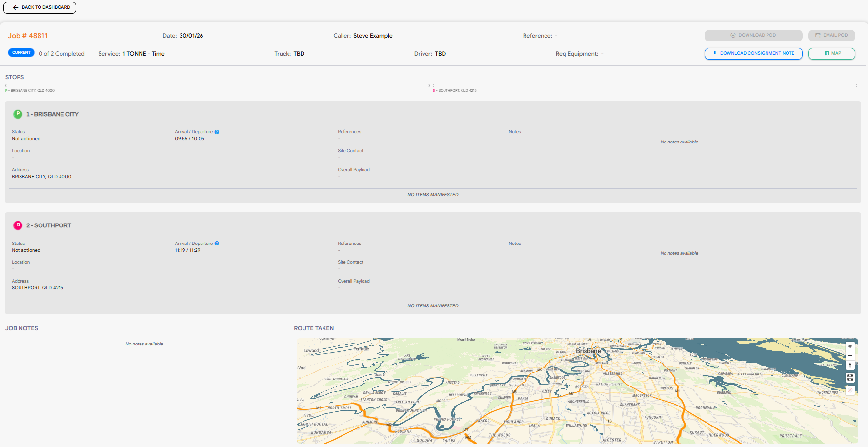Click the Email POD button

[831, 35]
